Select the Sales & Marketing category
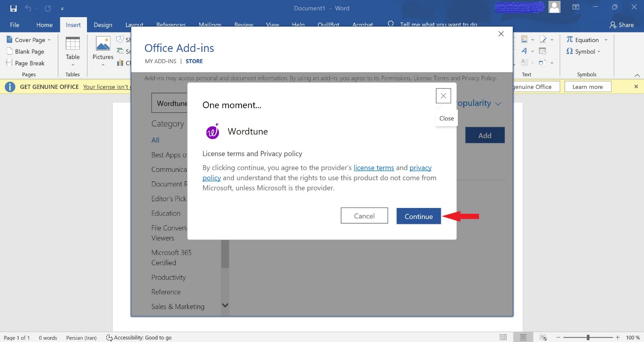Viewport: 644px width, 342px height. (178, 306)
